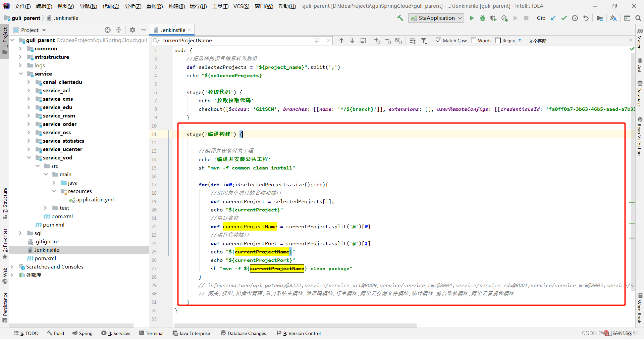
Task: Enable Regex checkbox
Action: (x=498, y=41)
